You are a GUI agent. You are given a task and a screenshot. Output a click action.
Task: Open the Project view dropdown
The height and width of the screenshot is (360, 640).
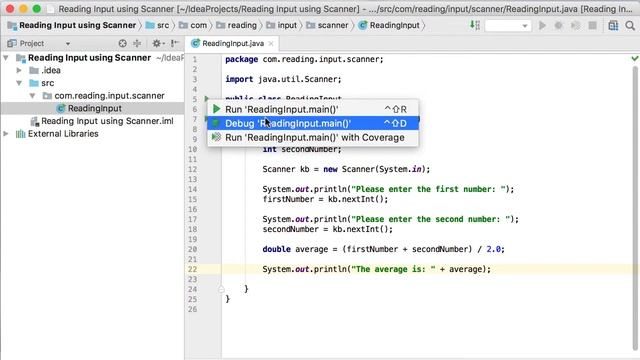(x=68, y=43)
